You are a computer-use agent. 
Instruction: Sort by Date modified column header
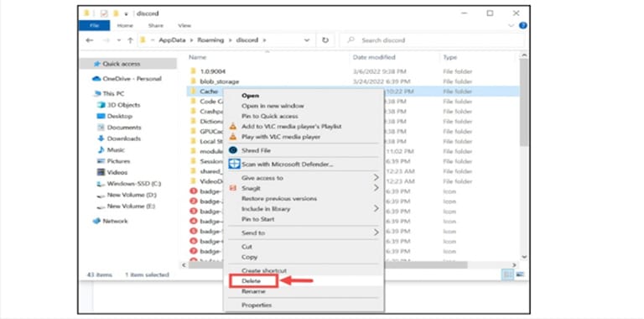(374, 58)
